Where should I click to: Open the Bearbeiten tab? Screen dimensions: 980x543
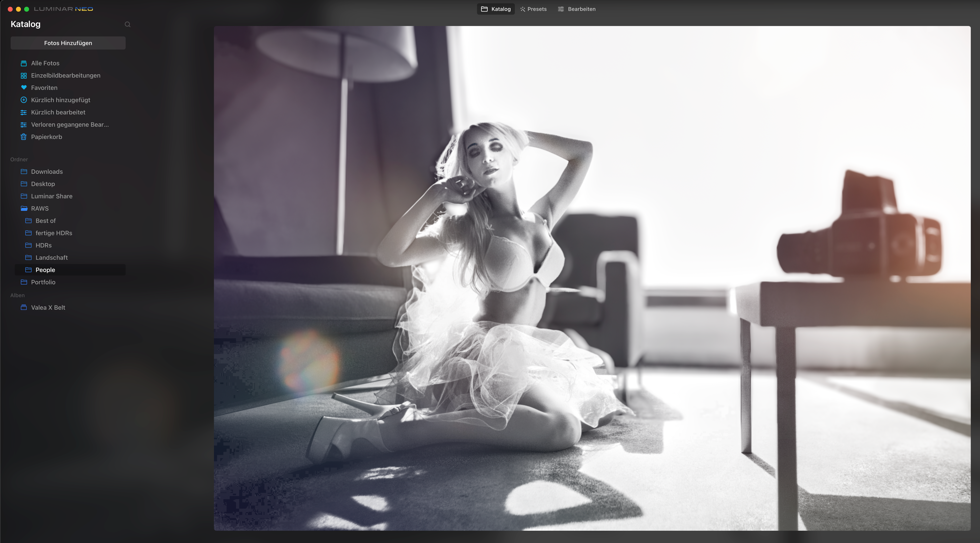pyautogui.click(x=577, y=9)
